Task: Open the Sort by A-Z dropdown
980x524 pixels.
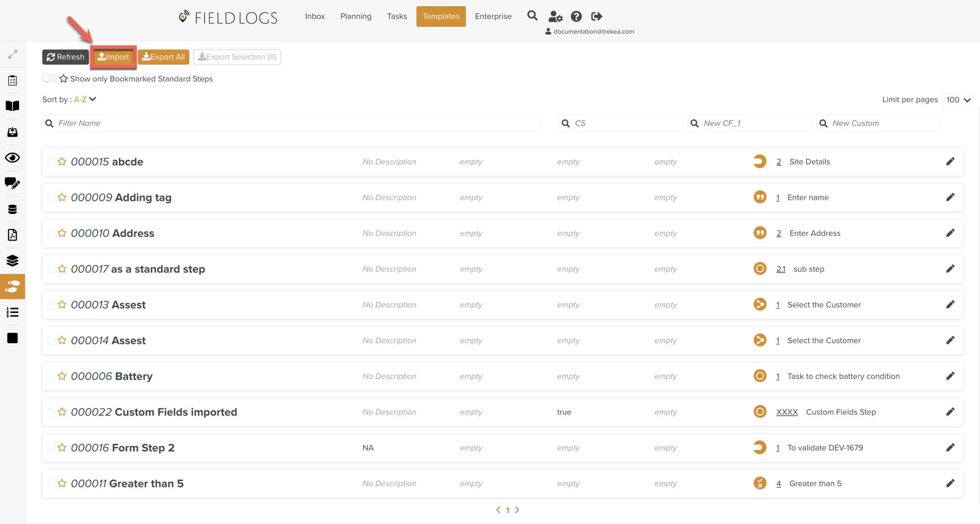Action: (85, 99)
